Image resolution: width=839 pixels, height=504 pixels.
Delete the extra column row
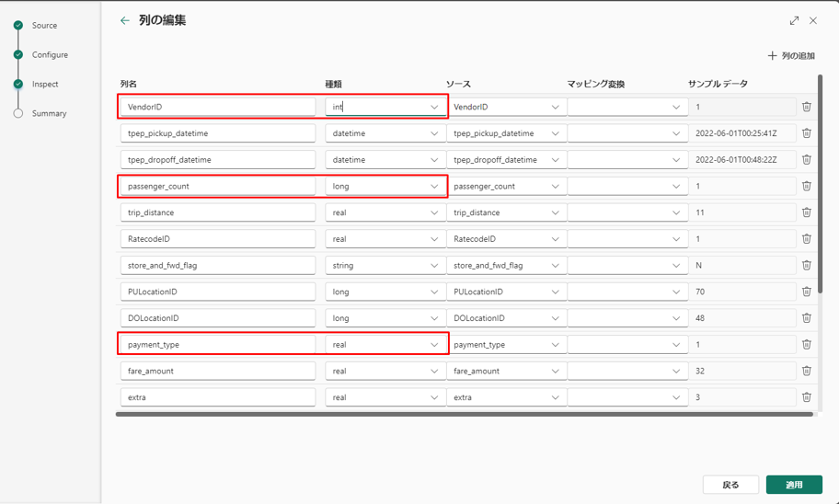(807, 397)
